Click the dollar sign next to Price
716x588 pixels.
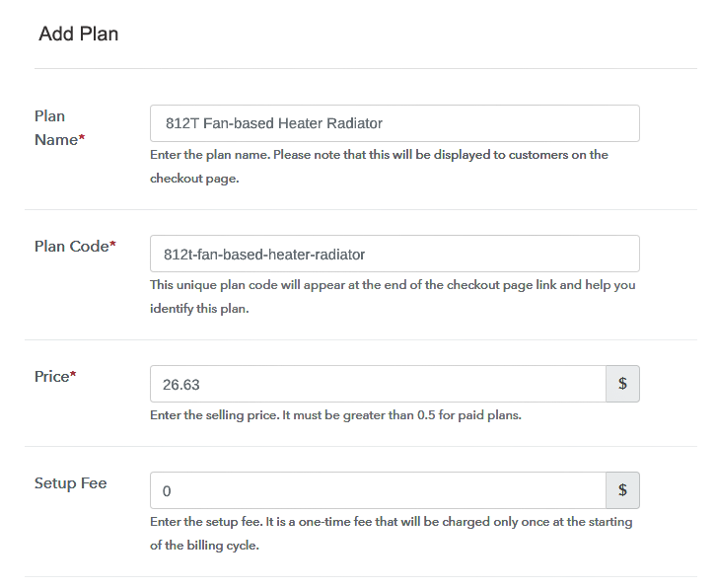[x=622, y=384]
